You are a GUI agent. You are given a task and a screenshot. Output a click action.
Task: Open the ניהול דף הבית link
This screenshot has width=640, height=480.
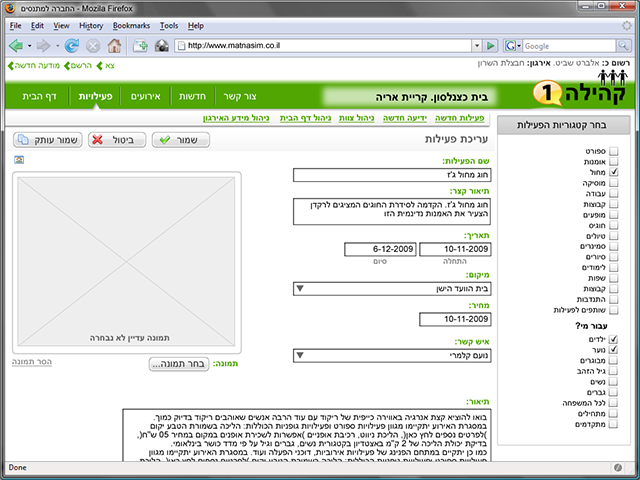click(x=305, y=118)
